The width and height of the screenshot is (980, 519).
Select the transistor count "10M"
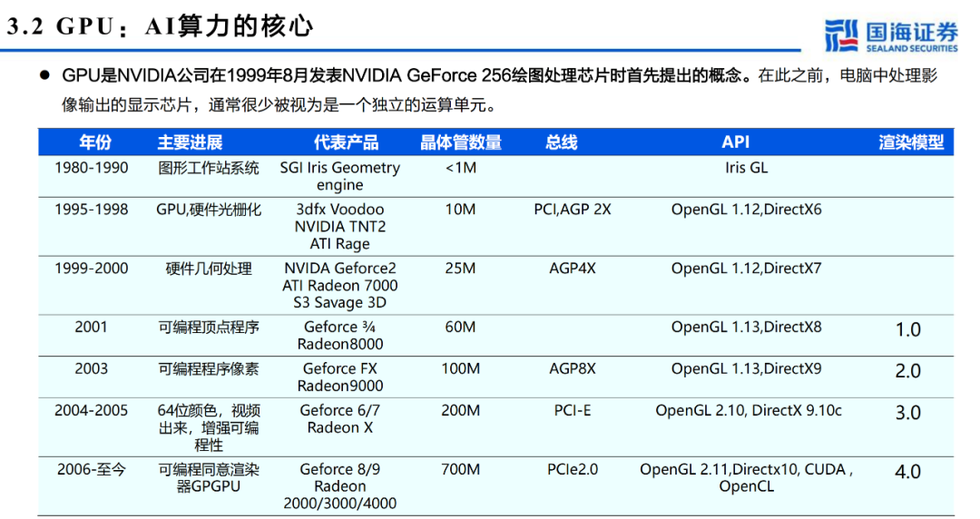pyautogui.click(x=461, y=210)
